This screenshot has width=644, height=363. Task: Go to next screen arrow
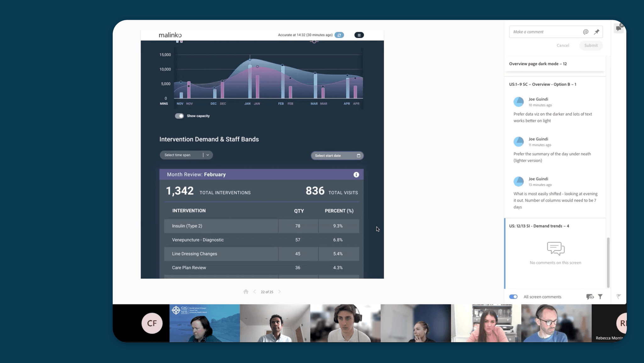279,292
